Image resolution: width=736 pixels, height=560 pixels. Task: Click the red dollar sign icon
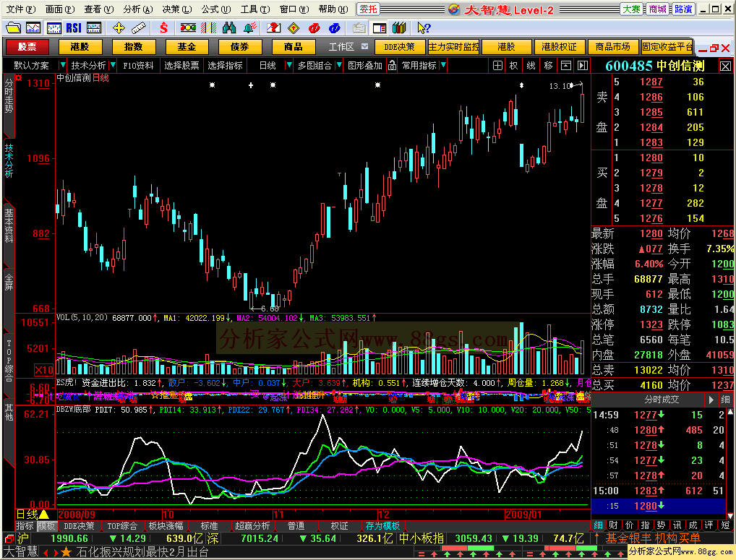coord(163,28)
